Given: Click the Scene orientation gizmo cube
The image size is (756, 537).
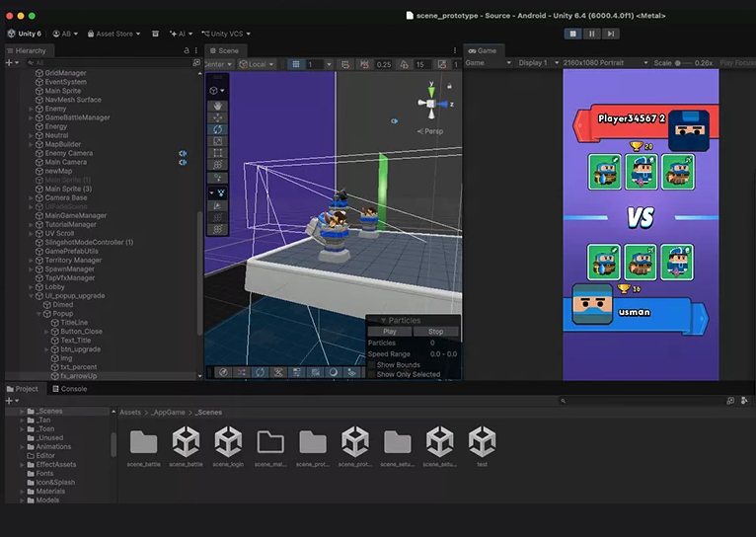Looking at the screenshot, I should coord(431,104).
